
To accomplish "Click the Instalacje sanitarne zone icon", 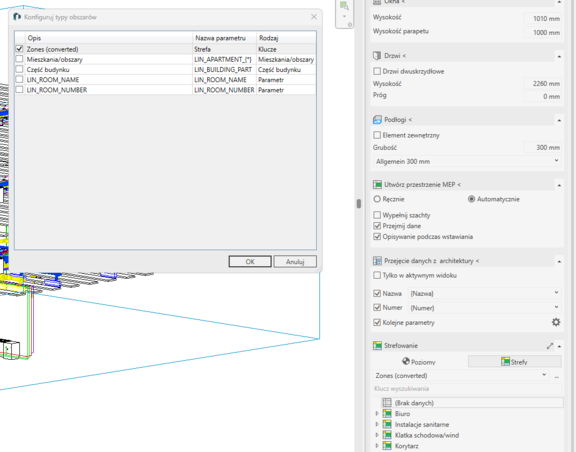I will coord(387,424).
